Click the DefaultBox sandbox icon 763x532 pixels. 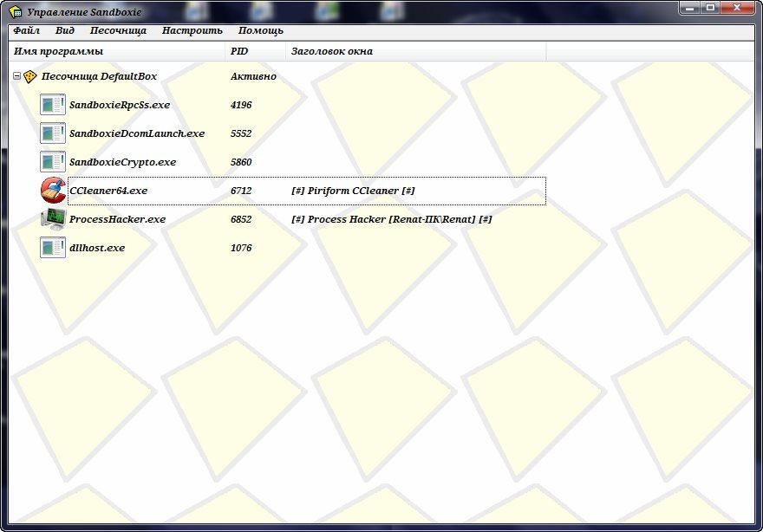(30, 76)
